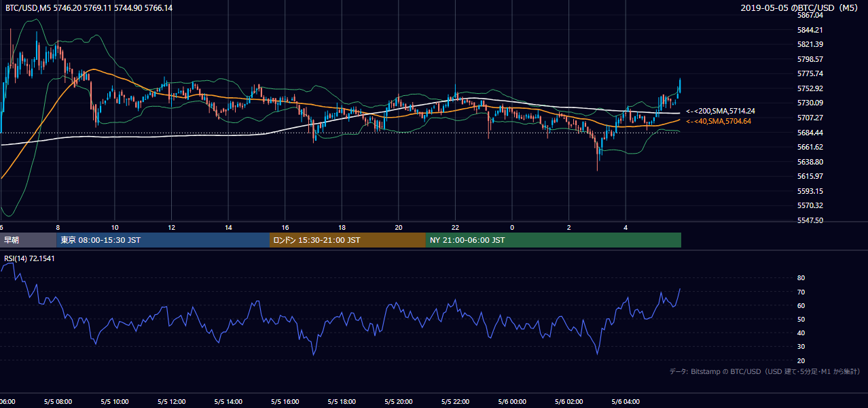The image size is (868, 408).
Task: Click the 5/5 10:00 bottom time label
Action: coord(114,402)
